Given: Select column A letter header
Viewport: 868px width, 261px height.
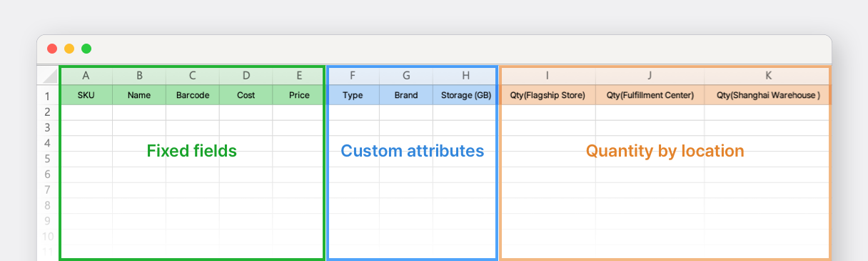Looking at the screenshot, I should pyautogui.click(x=86, y=76).
